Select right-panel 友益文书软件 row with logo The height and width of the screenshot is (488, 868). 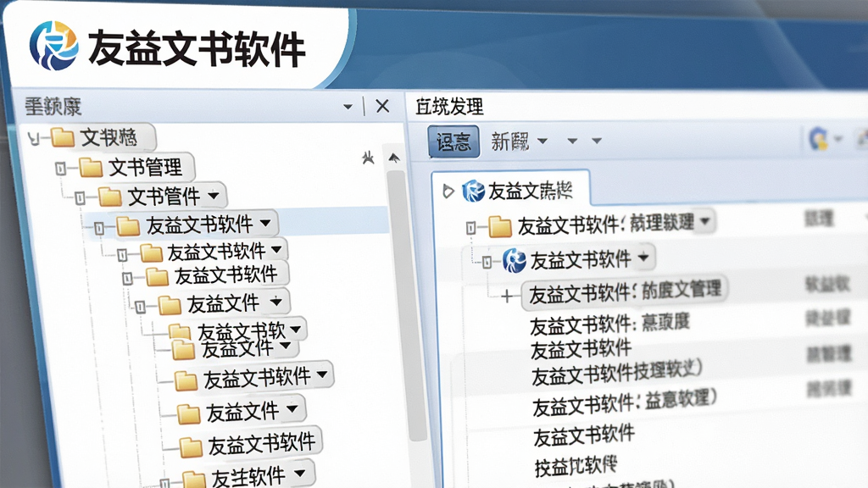click(x=581, y=259)
